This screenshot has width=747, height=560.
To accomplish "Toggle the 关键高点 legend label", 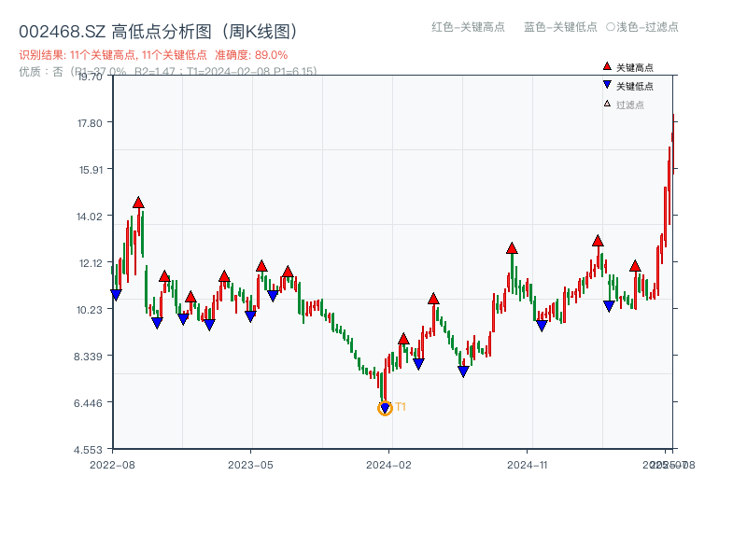I will 635,67.
